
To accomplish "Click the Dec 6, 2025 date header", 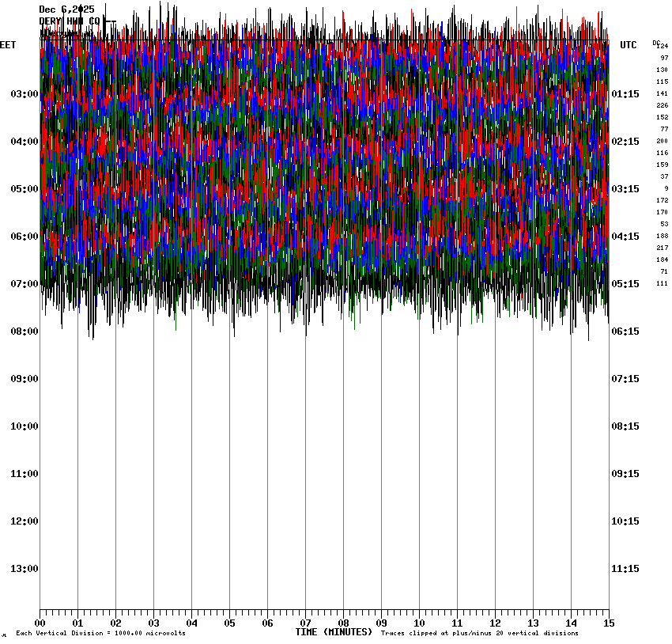I will (66, 9).
